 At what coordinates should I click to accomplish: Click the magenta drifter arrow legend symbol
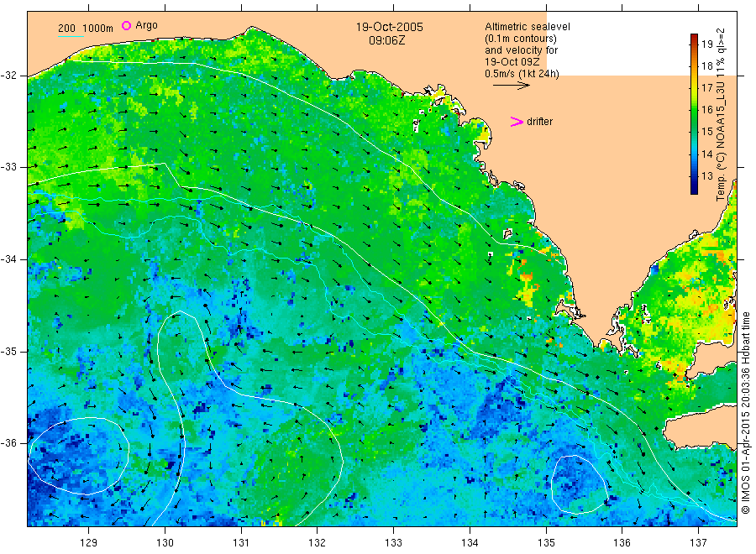tap(517, 122)
